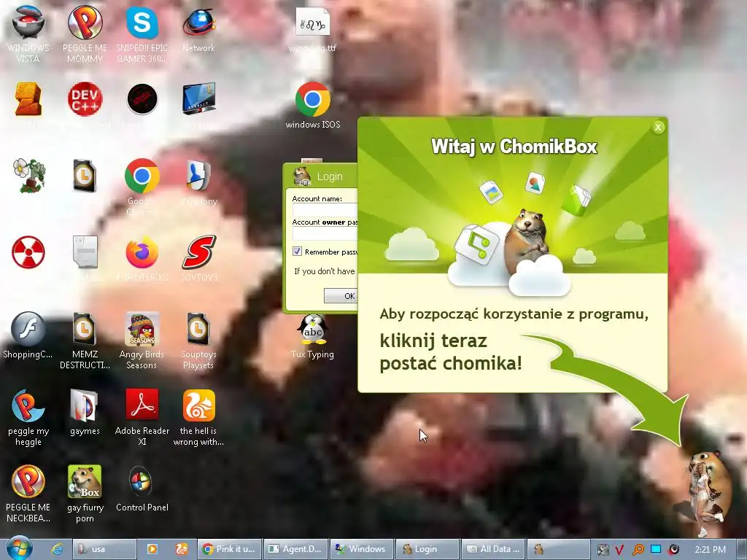Click the 2:21 PM system clock
This screenshot has width=747, height=560.
coord(711,549)
